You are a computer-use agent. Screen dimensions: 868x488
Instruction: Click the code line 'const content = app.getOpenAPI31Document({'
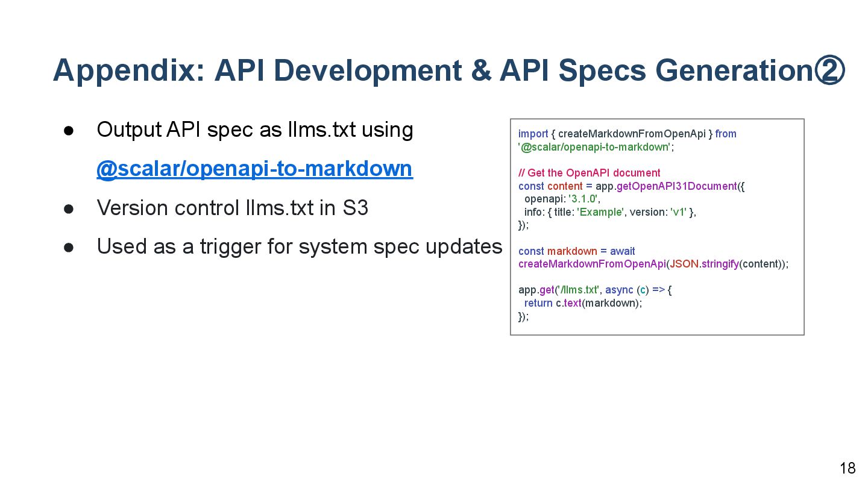632,186
